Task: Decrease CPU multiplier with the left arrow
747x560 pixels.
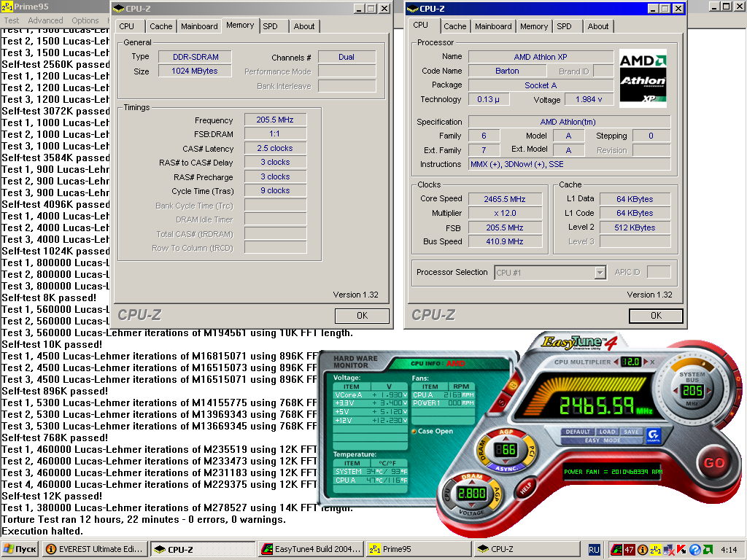Action: coord(615,362)
